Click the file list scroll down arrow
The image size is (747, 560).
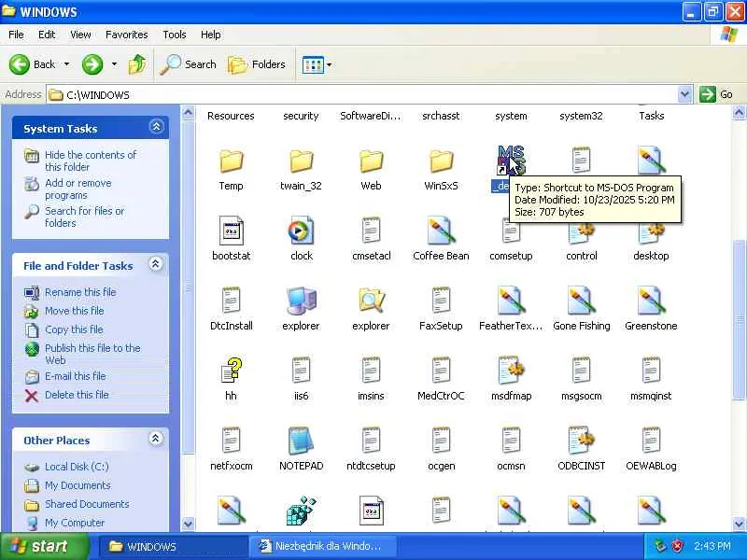(739, 525)
